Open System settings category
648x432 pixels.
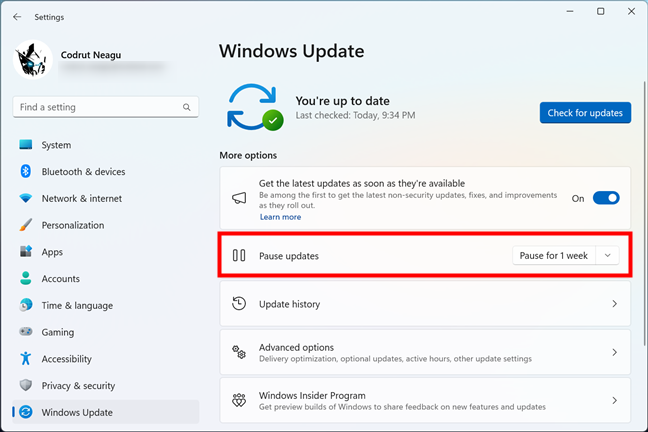point(105,145)
